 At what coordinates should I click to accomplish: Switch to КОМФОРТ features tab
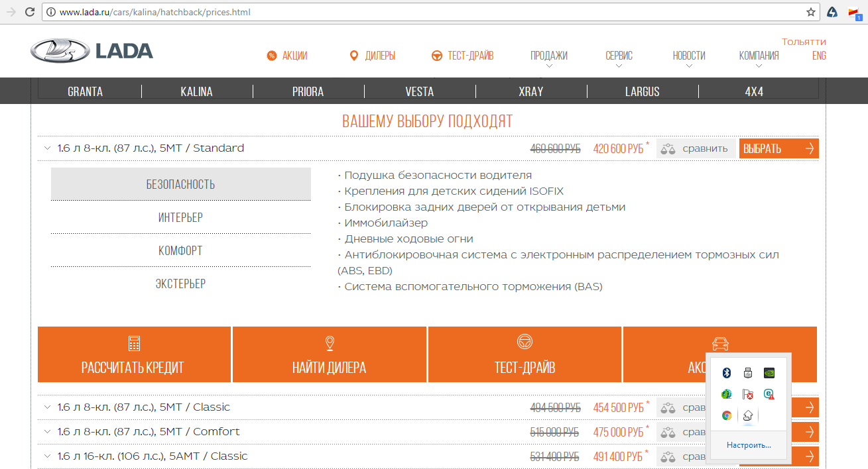coord(180,250)
